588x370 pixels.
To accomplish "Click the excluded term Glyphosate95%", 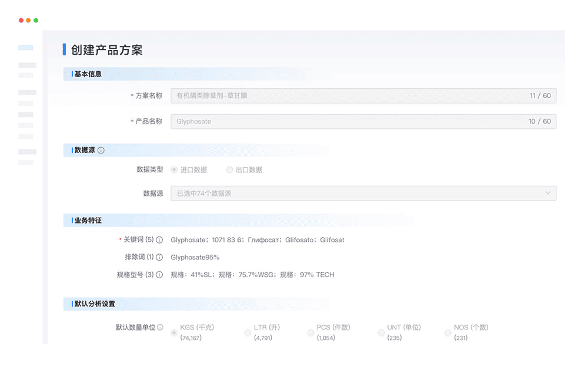I will pos(195,257).
